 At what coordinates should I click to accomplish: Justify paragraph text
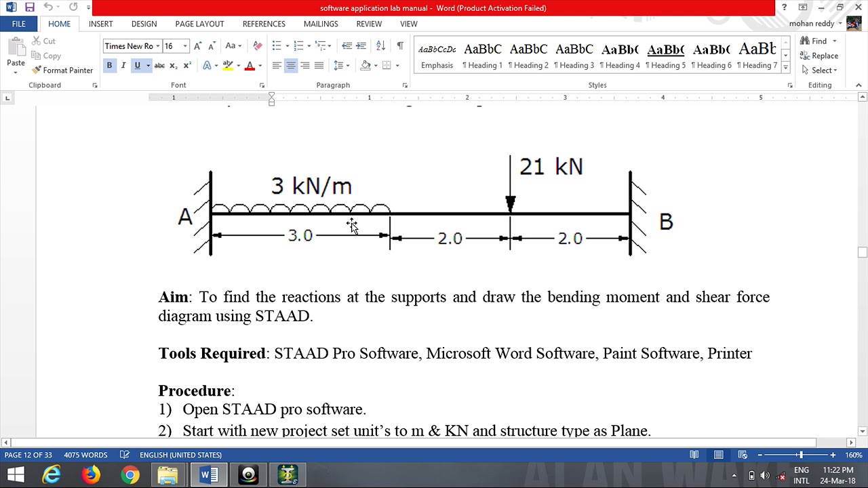[x=319, y=66]
